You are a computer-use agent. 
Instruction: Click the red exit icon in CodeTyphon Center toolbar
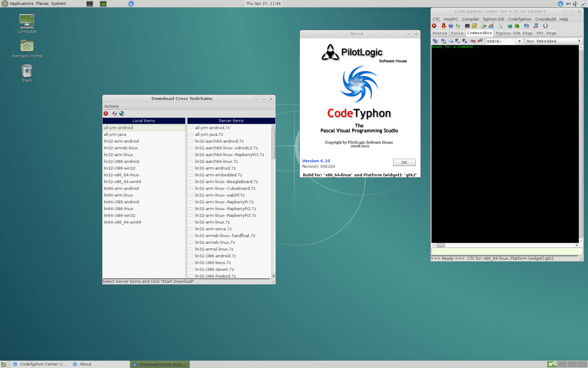434,26
